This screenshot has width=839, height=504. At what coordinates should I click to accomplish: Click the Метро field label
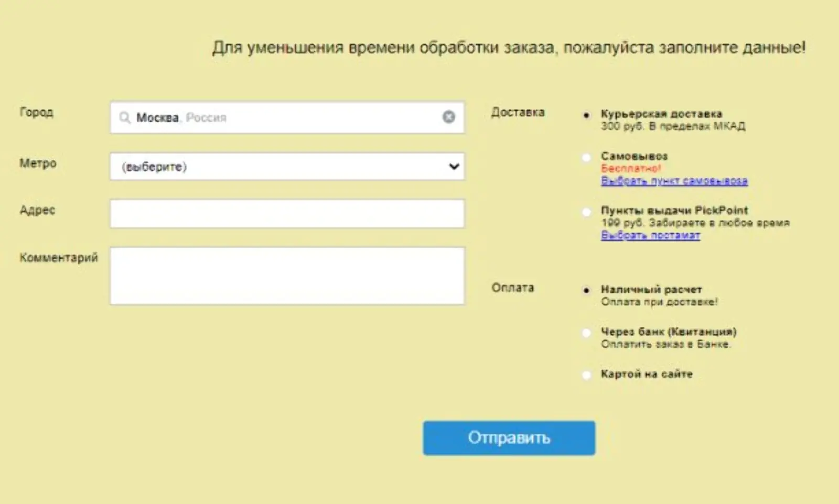tap(38, 163)
